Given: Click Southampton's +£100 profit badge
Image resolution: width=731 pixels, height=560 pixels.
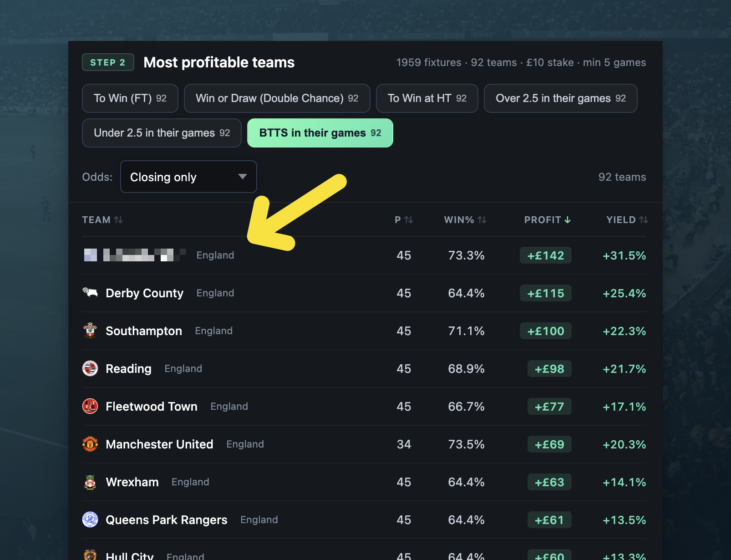Looking at the screenshot, I should pyautogui.click(x=546, y=331).
